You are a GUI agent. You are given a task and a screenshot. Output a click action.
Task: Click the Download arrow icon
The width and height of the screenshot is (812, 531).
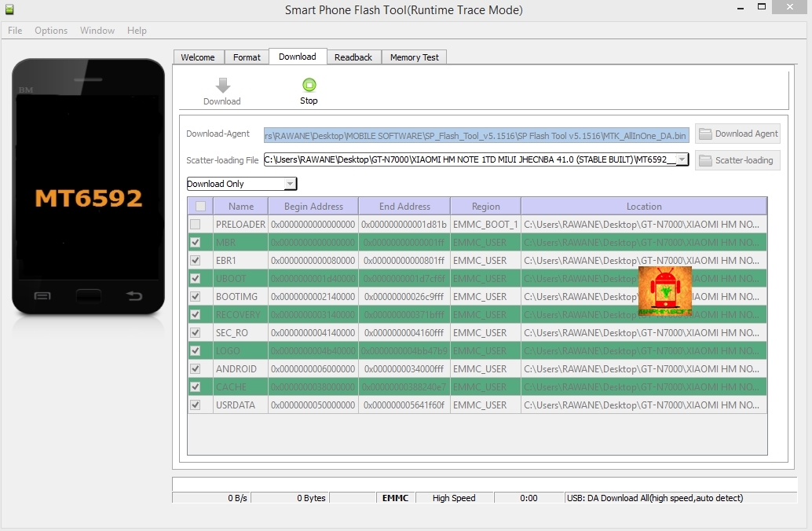click(223, 85)
